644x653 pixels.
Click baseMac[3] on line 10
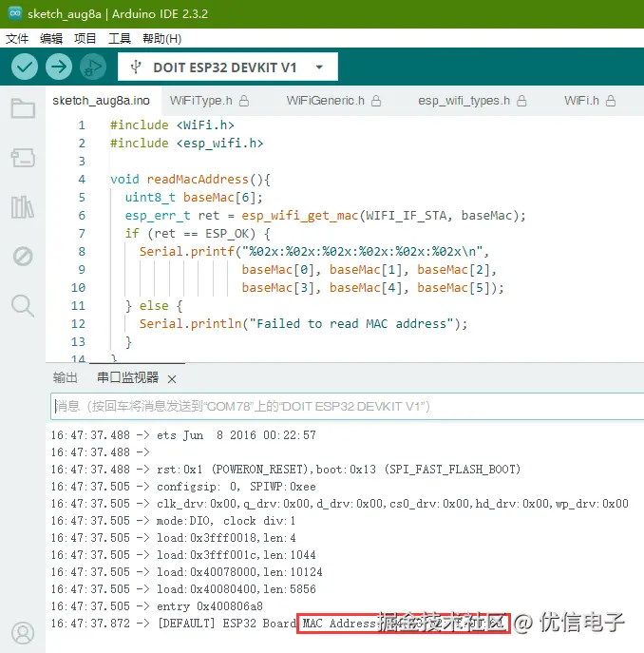pos(277,288)
